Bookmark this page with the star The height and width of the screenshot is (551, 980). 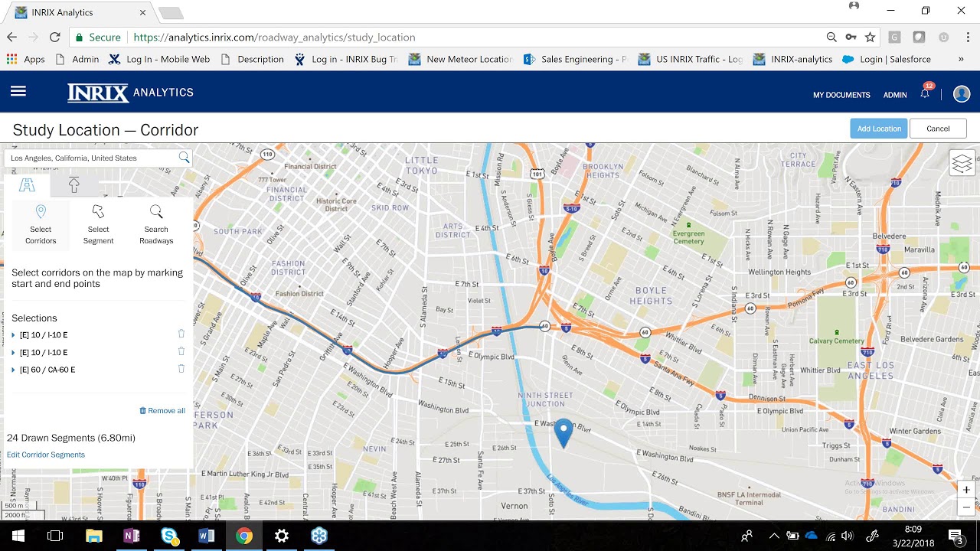pyautogui.click(x=870, y=37)
